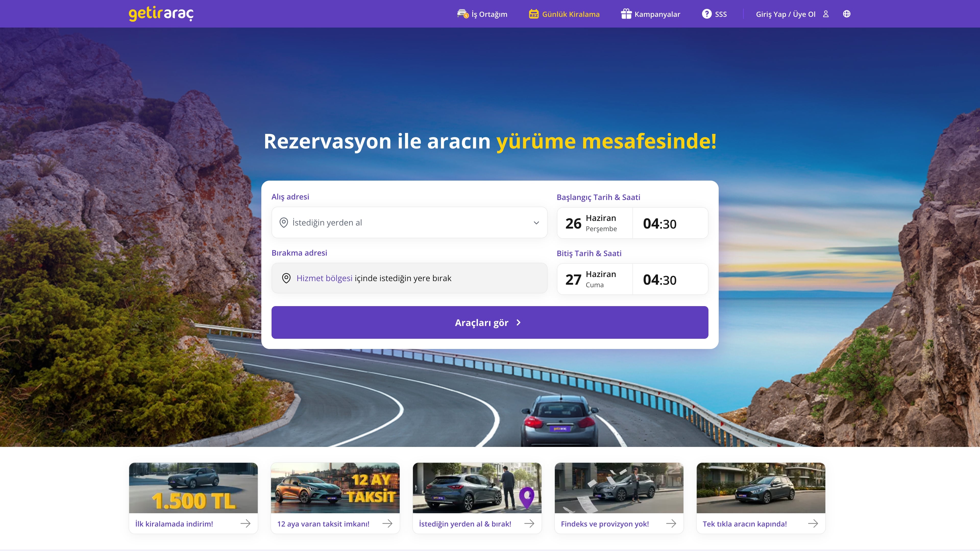The image size is (980, 551).
Task: Open the 12 AY TAKSİT campaign thumbnail
Action: 335,488
